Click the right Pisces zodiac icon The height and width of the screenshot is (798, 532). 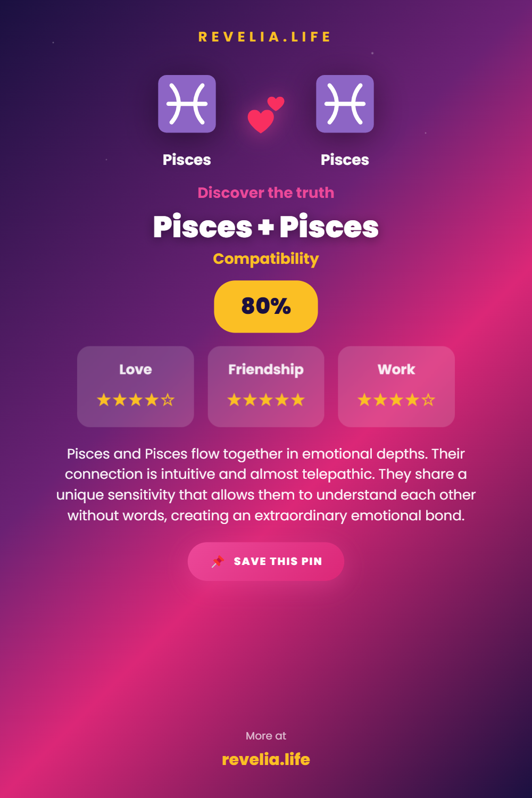click(x=345, y=104)
